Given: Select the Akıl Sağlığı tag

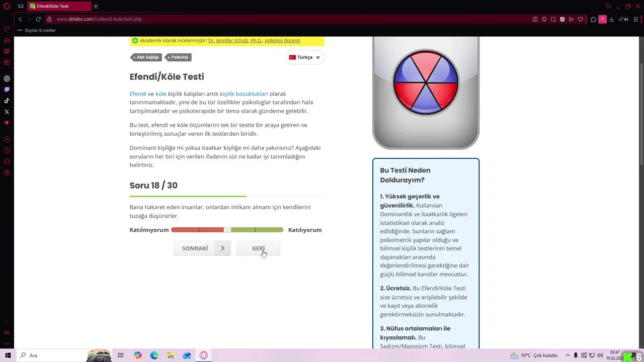Looking at the screenshot, I should click(145, 57).
